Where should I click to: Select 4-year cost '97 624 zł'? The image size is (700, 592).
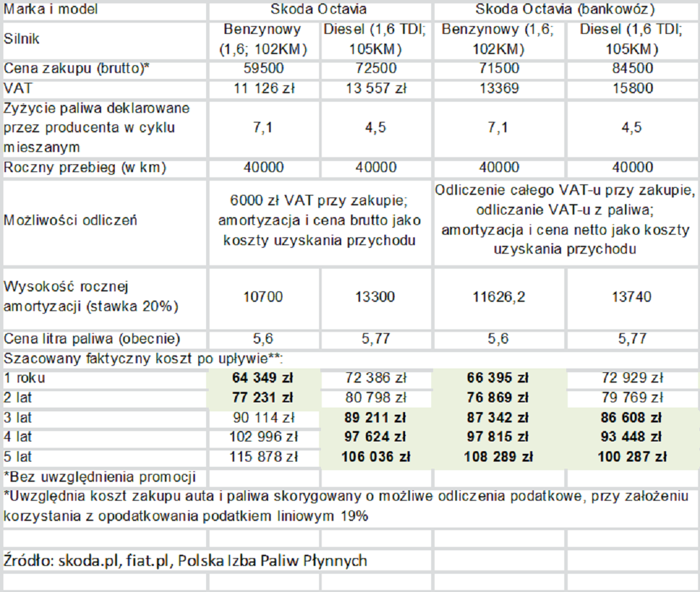[x=375, y=437]
